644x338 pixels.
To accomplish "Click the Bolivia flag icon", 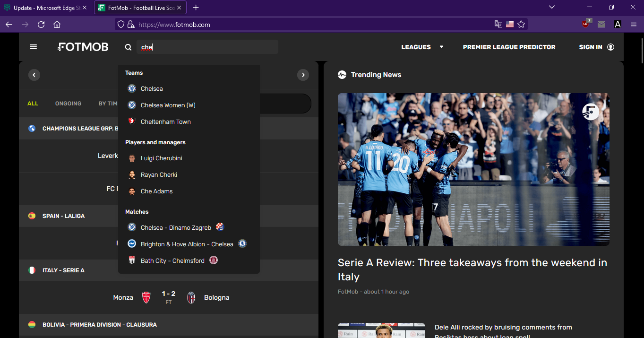I will [x=32, y=324].
